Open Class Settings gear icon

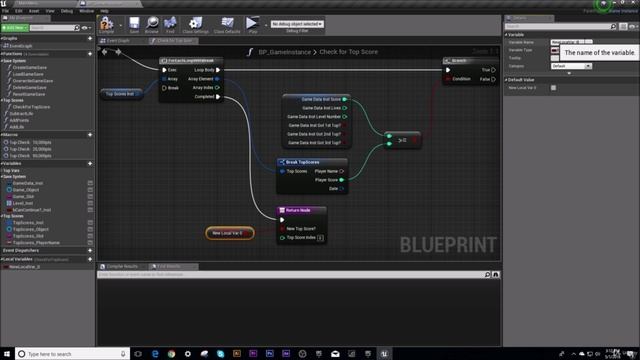click(196, 24)
